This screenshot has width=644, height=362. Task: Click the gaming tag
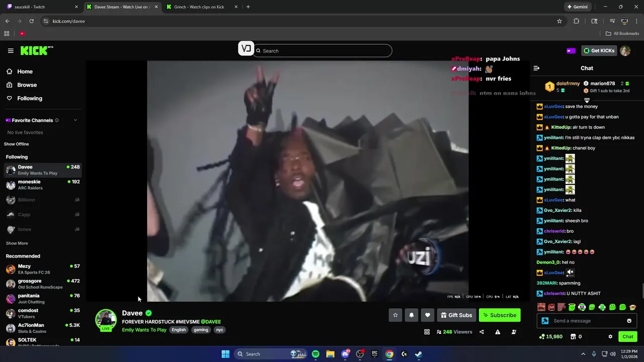tap(201, 330)
